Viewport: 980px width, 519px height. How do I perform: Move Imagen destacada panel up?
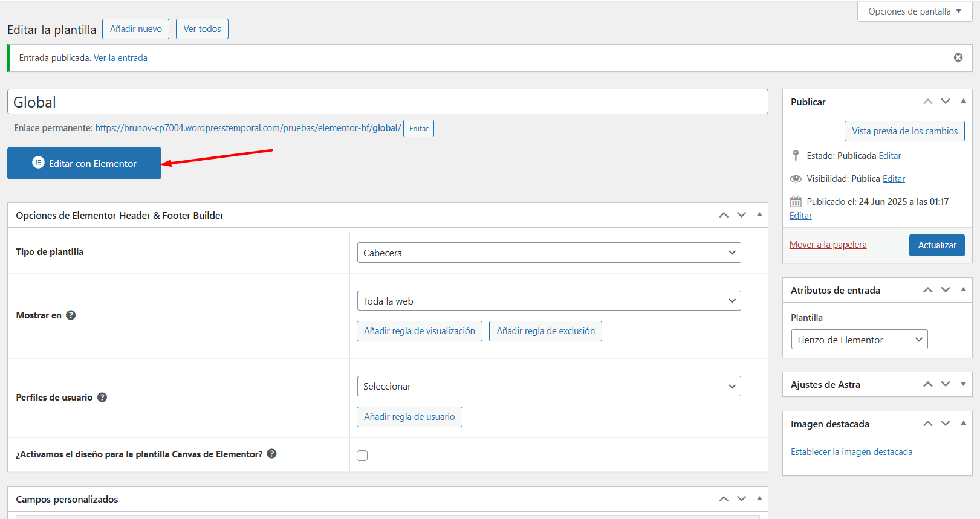click(928, 424)
